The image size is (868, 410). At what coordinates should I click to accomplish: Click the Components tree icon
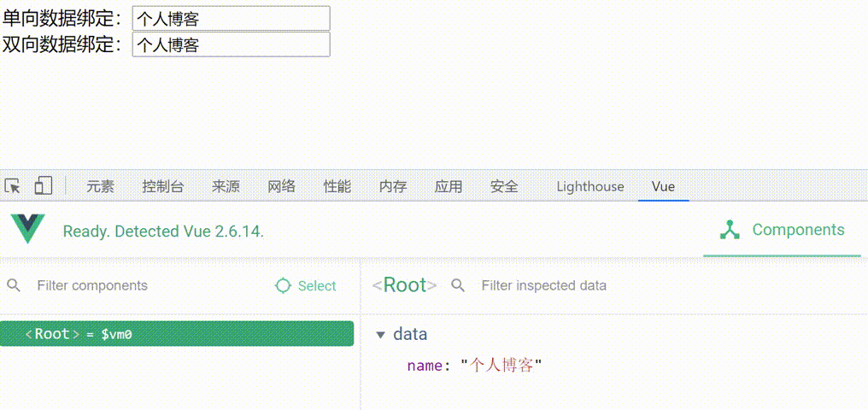point(730,230)
